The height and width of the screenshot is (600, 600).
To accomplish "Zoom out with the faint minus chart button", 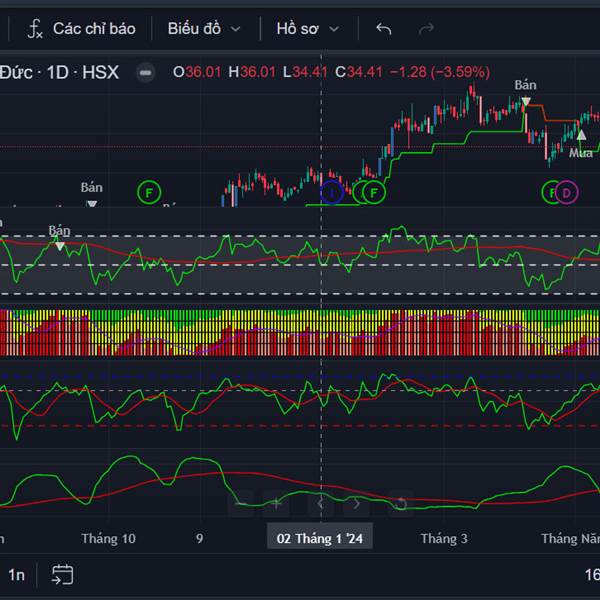I will 241,504.
